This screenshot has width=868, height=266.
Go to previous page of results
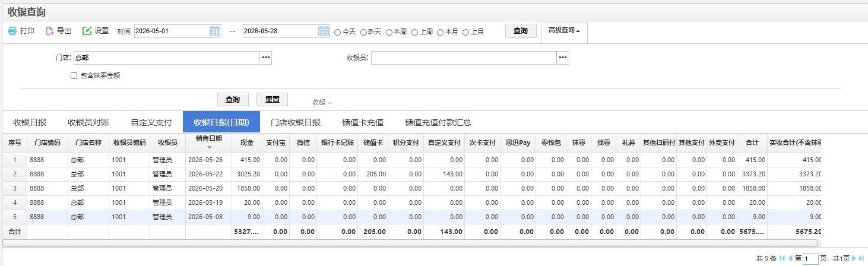[x=790, y=258]
